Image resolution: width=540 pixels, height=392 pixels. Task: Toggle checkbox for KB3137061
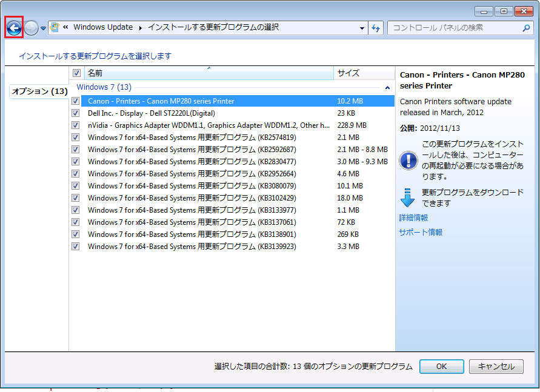tap(75, 222)
